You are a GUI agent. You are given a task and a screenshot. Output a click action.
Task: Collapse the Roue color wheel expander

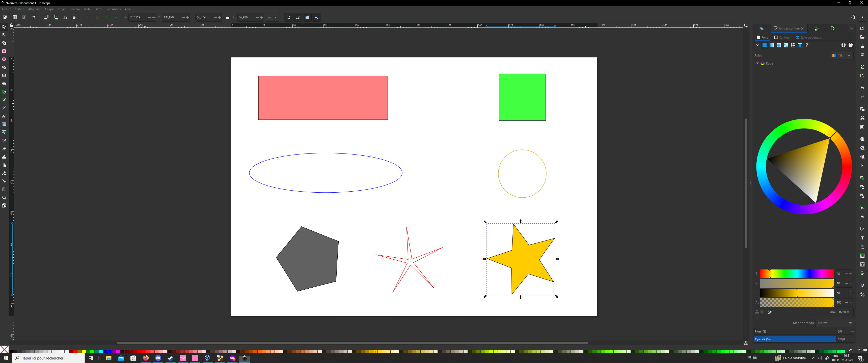coord(757,63)
